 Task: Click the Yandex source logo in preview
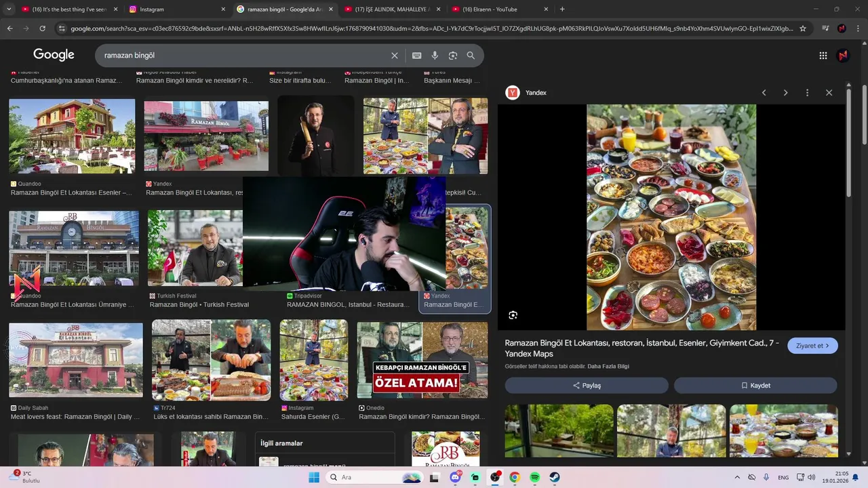[x=513, y=93]
